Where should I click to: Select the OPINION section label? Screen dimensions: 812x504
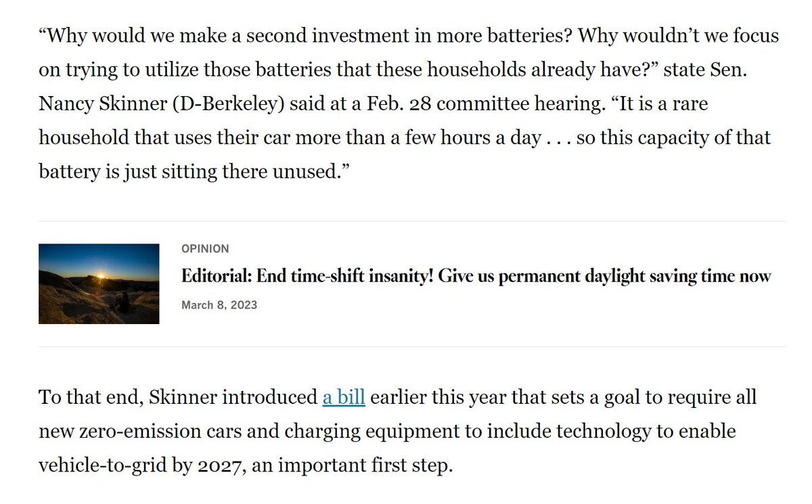tap(205, 249)
